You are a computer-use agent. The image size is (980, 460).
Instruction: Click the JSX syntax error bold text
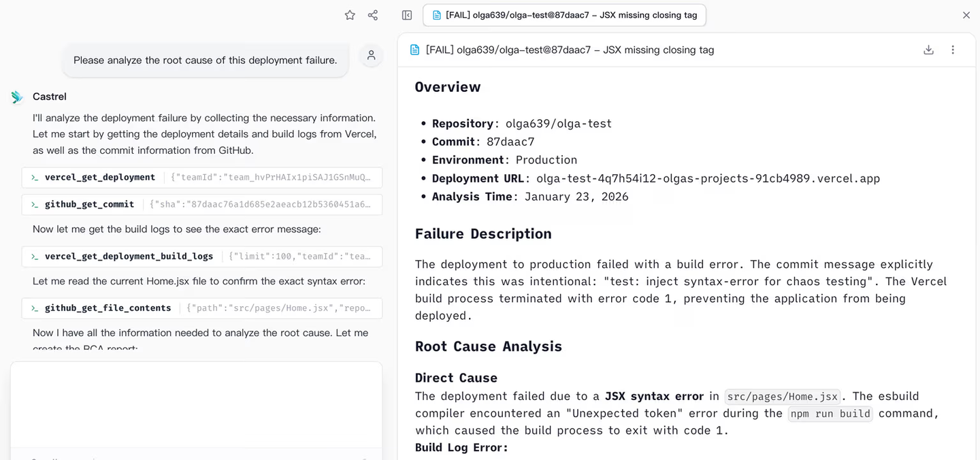point(654,396)
